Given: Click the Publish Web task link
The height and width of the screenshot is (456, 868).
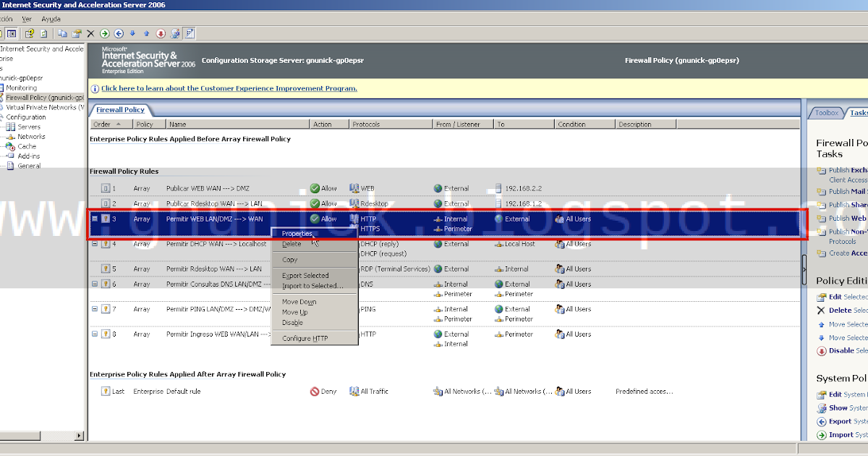Looking at the screenshot, I should (x=848, y=218).
